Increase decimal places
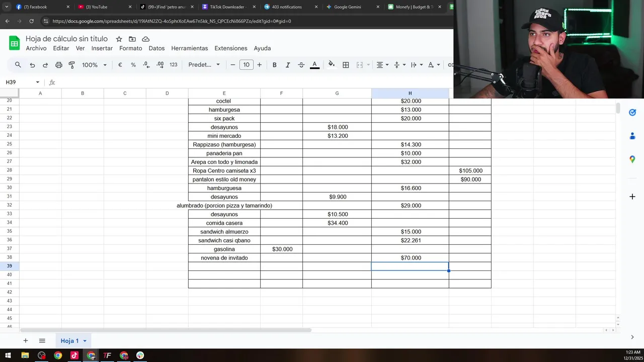The image size is (644, 362). coord(160,65)
